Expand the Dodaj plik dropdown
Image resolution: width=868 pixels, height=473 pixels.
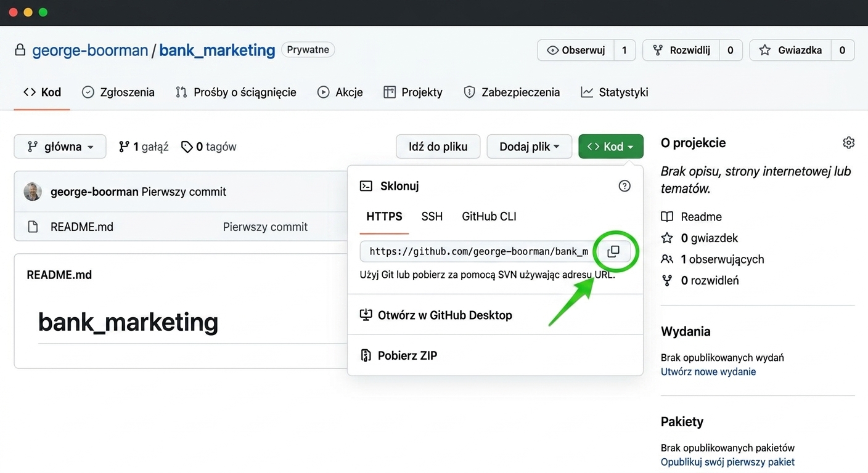pos(530,147)
